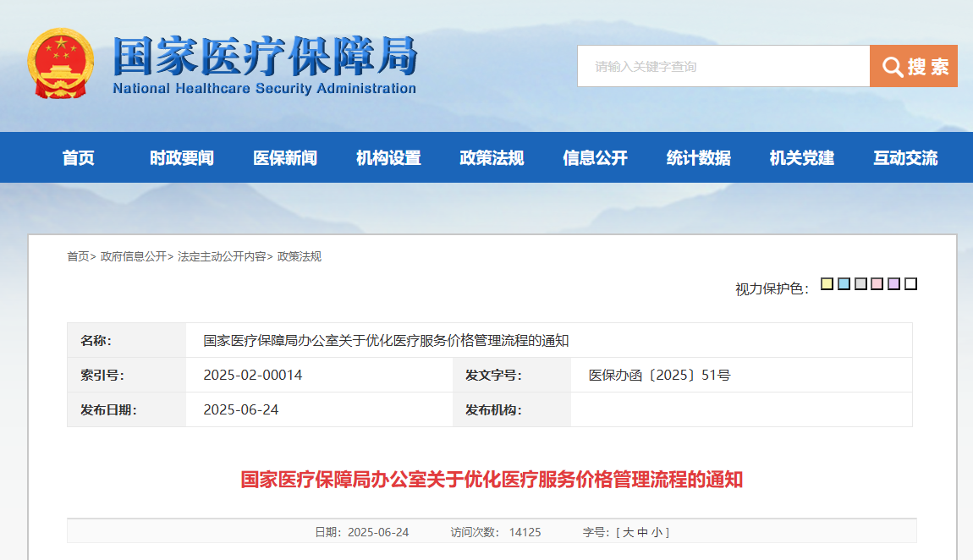Click the 2025-06-24 value in the 发布日期 row
This screenshot has width=973, height=560.
[241, 410]
